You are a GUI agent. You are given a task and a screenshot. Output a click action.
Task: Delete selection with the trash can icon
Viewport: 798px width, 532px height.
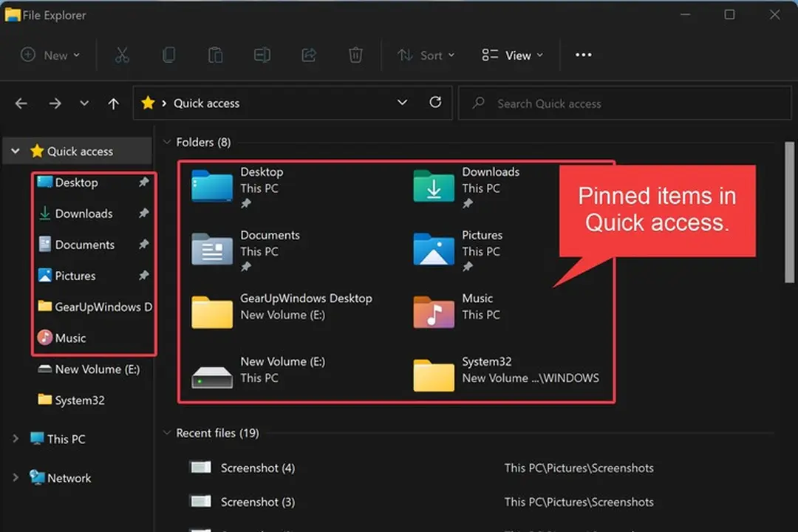click(x=355, y=55)
